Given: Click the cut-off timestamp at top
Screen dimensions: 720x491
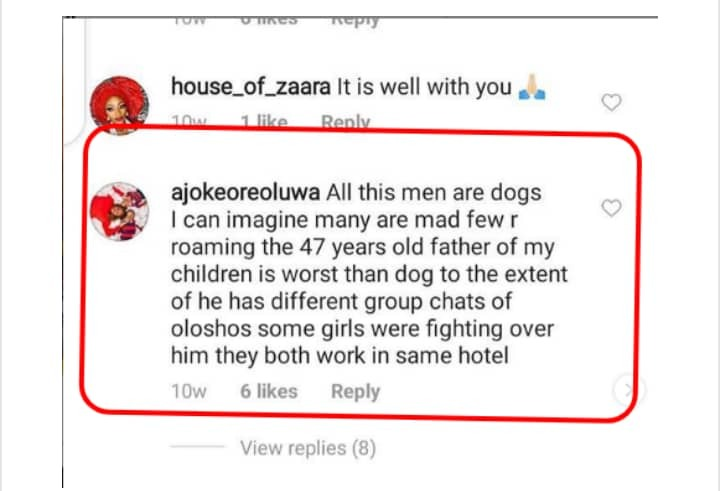Looking at the screenshot, I should point(189,20).
